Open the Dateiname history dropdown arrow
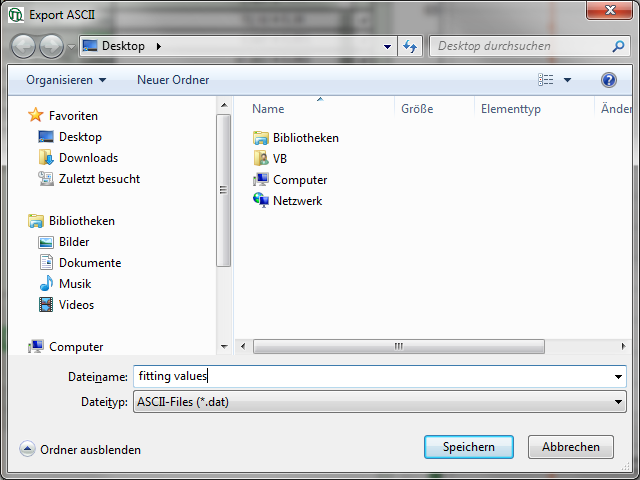Viewport: 640px width, 480px height. pos(619,377)
